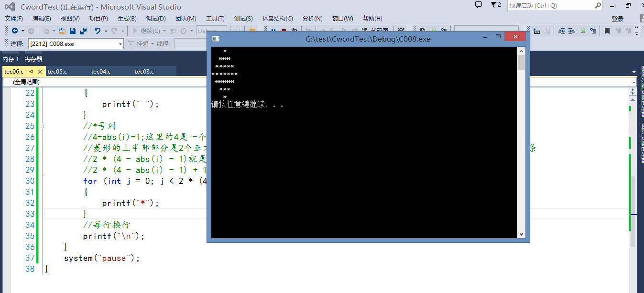Open the 帮助(H) menu
The height and width of the screenshot is (293, 644).
tap(372, 19)
